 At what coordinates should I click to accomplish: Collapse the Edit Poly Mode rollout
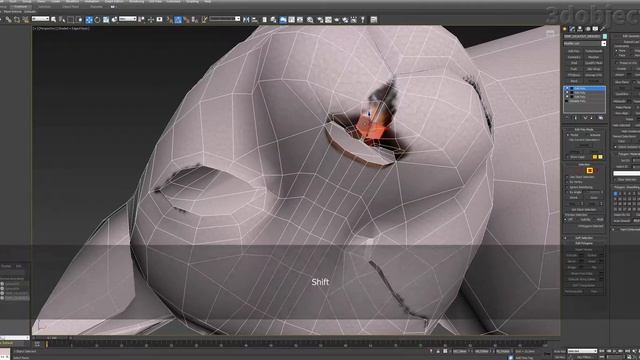pos(584,129)
